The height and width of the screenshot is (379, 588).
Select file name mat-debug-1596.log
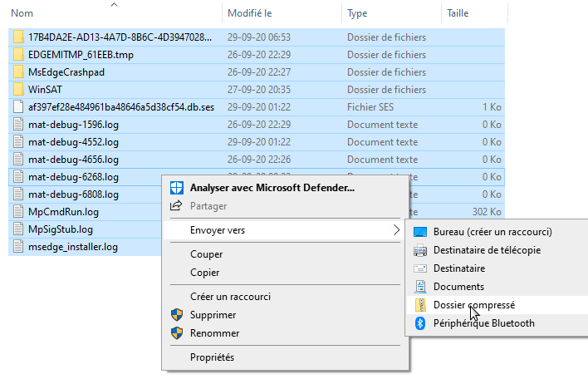(x=73, y=125)
